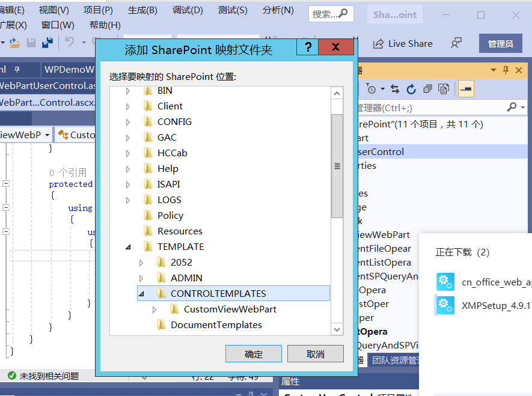Click the Policy folder icon
532x396 pixels.
click(148, 215)
